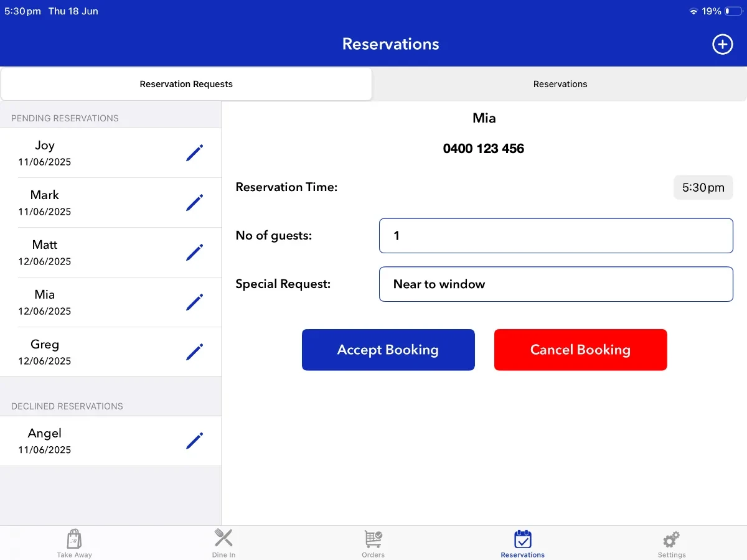Select Mia's pending reservation row

tap(111, 302)
